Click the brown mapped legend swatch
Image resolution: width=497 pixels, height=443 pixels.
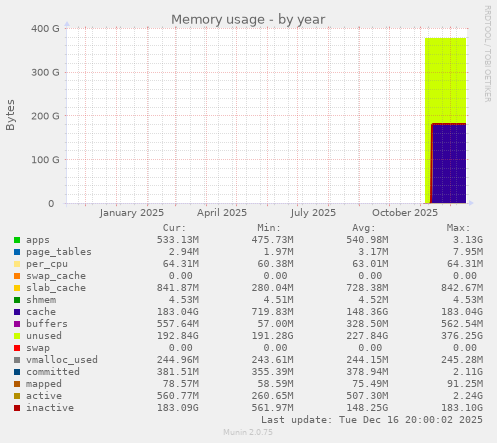pos(17,384)
